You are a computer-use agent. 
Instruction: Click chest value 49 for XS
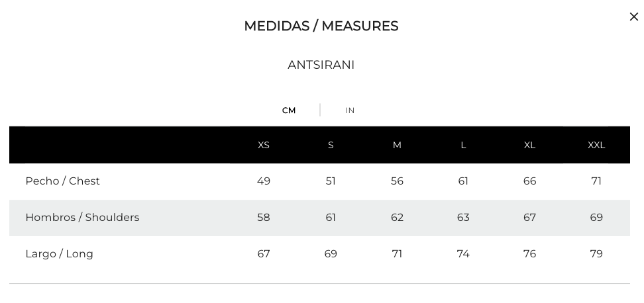click(264, 181)
